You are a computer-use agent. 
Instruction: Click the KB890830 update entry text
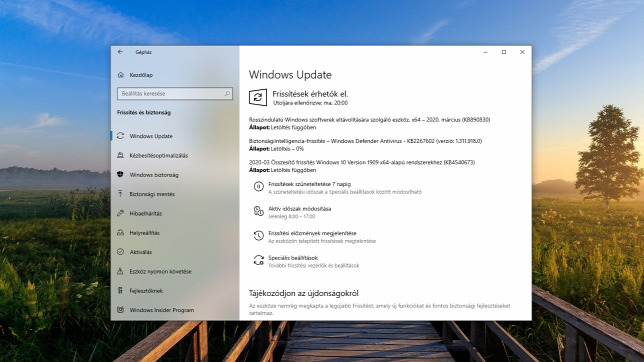[369, 120]
